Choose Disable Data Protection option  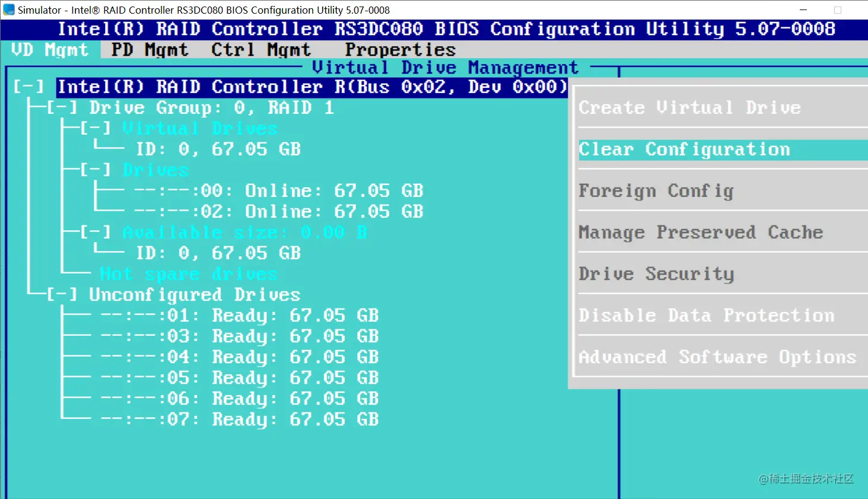pyautogui.click(x=707, y=316)
